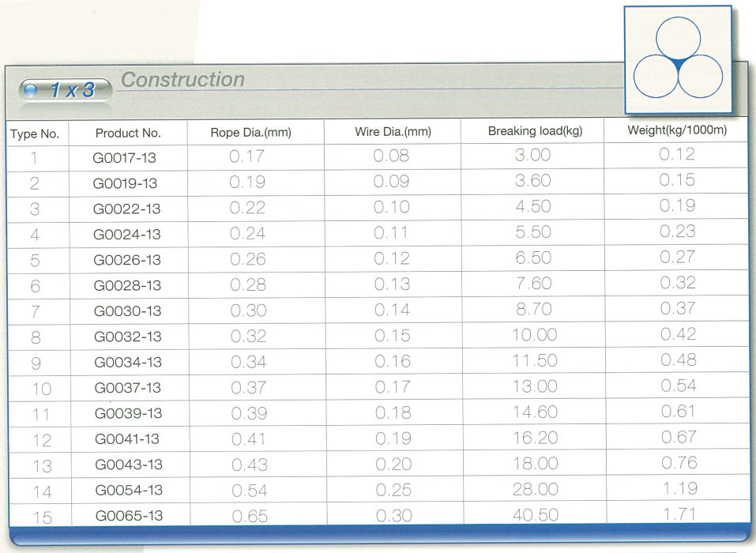Click the Construction heading
This screenshot has height=553, width=756.
point(182,80)
